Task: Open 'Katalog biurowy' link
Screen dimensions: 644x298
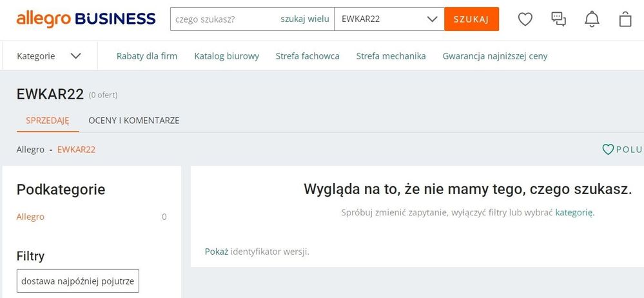Action: [227, 56]
